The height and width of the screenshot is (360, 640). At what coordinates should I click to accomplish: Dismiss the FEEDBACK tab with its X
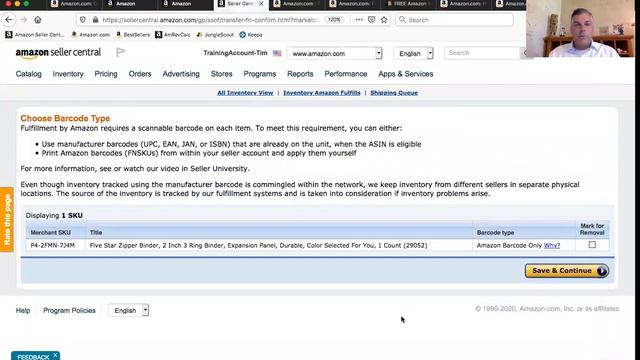tap(55, 356)
